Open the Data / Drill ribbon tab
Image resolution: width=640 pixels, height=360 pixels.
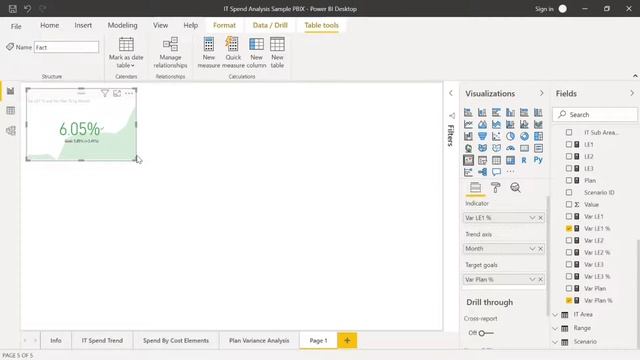click(270, 25)
